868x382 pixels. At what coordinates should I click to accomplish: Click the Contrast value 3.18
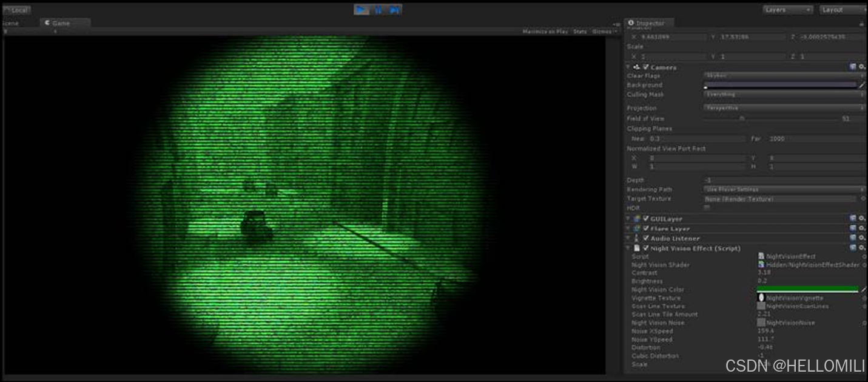tap(764, 273)
